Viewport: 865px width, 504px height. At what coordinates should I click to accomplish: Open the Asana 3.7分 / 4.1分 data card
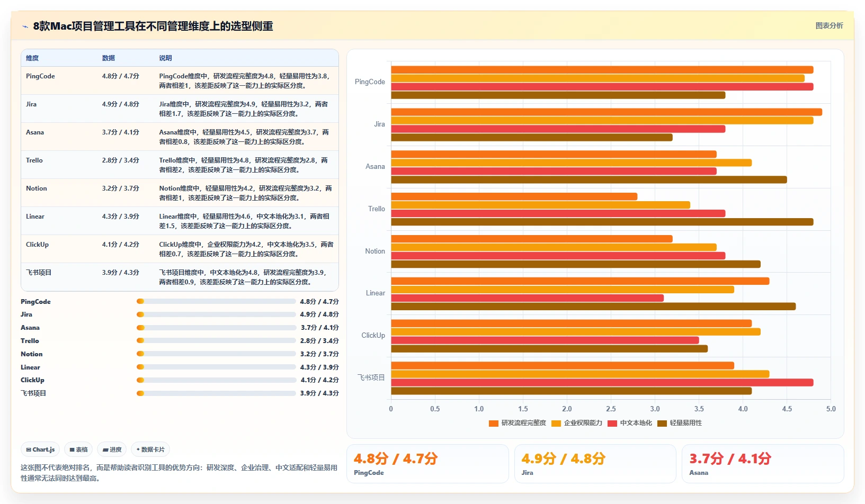(763, 464)
